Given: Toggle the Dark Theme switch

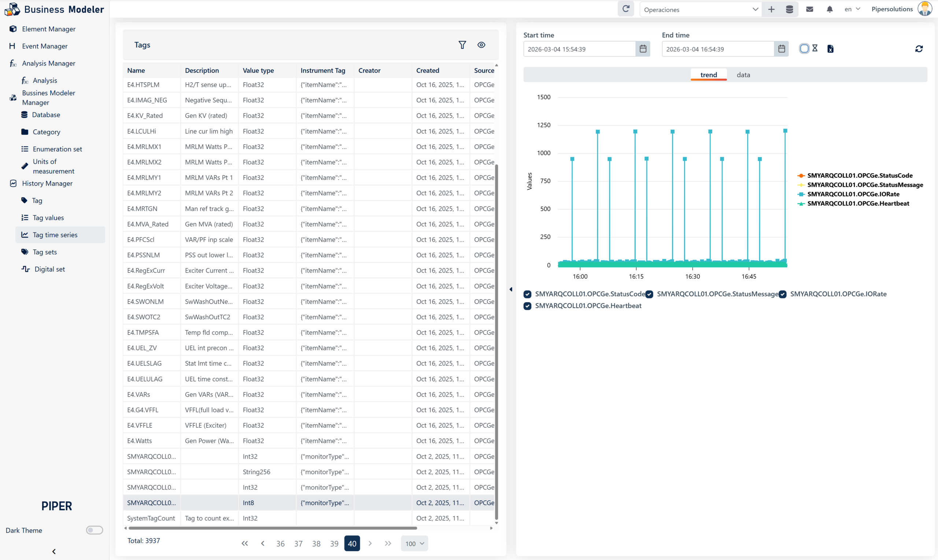Looking at the screenshot, I should 95,530.
